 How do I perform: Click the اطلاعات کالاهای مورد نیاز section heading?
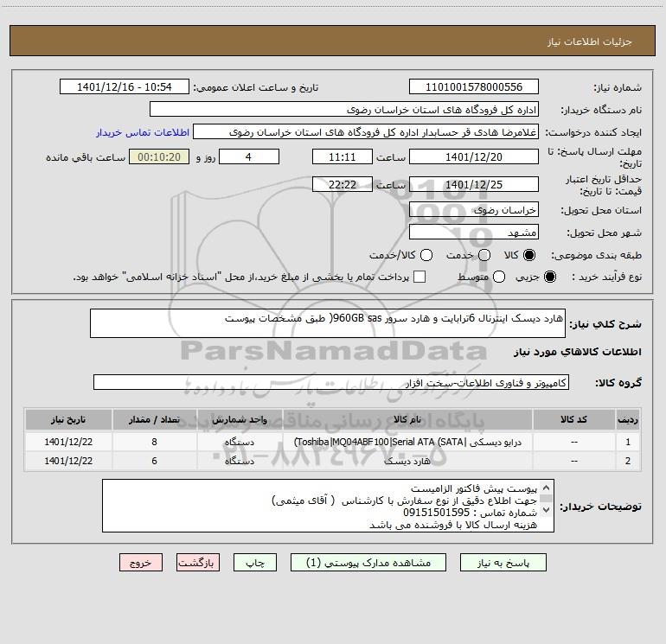577,352
